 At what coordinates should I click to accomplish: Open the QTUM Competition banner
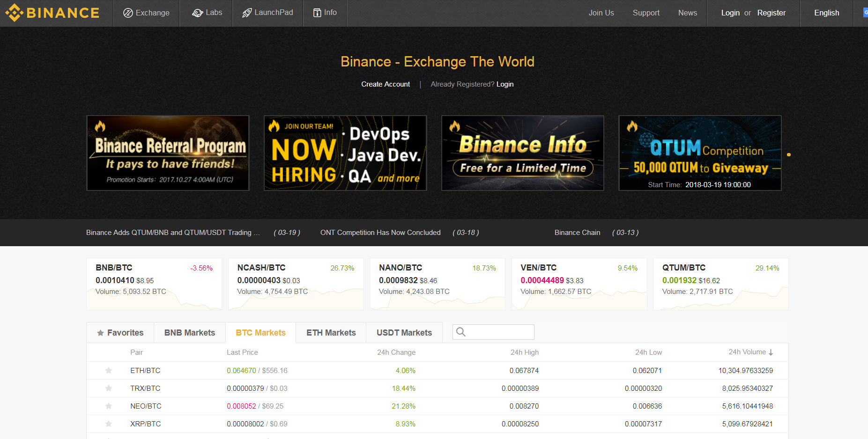(x=700, y=153)
